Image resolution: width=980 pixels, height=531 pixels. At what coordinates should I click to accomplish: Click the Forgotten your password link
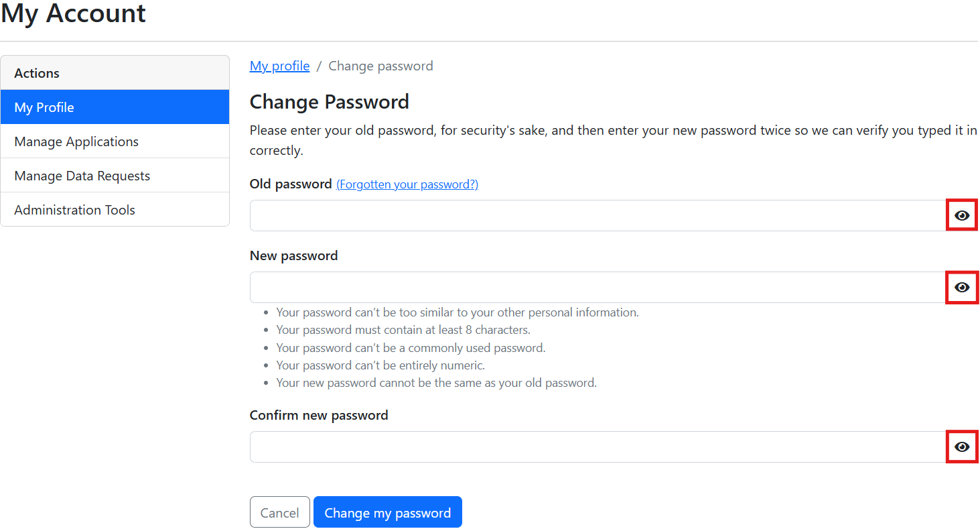coord(407,184)
